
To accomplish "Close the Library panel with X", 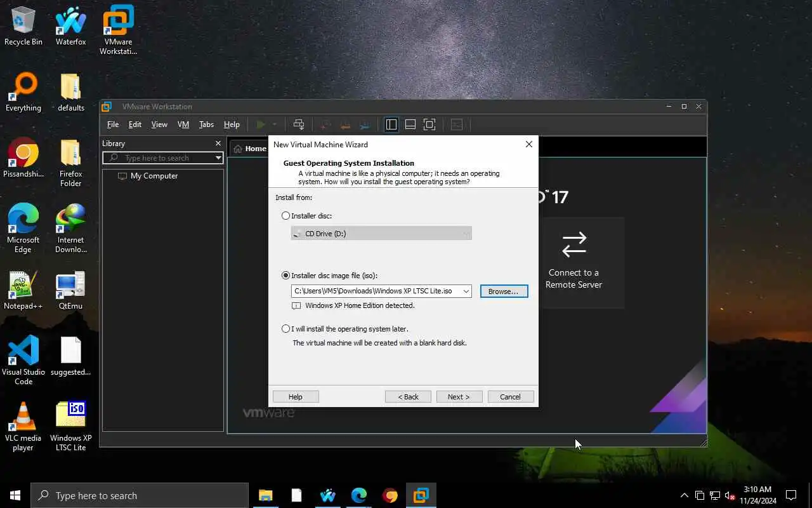I will pyautogui.click(x=218, y=144).
